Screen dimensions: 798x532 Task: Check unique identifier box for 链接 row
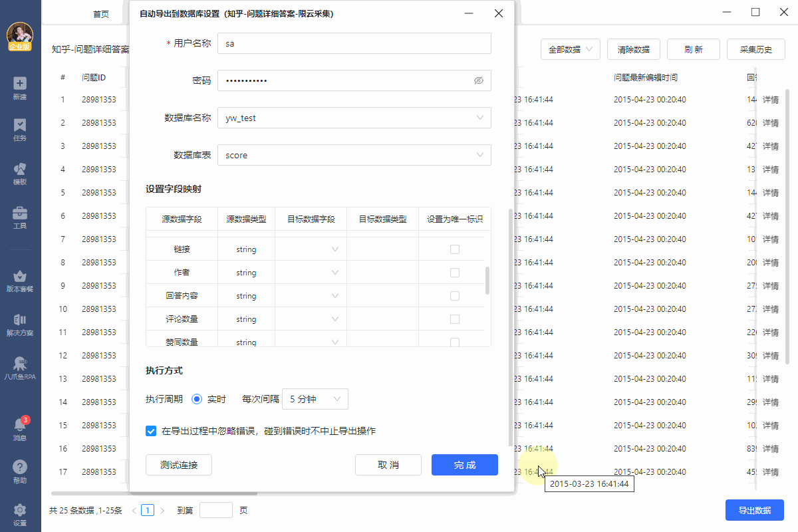coord(455,249)
